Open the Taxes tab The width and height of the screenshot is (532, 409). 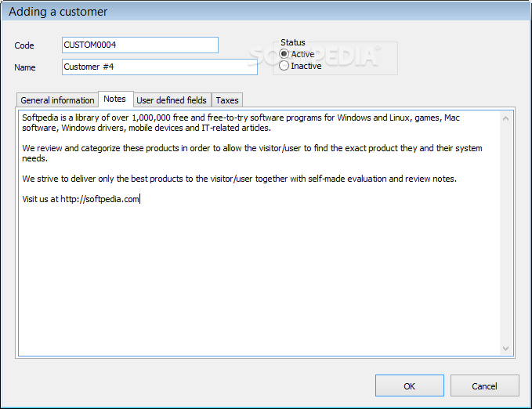(227, 100)
